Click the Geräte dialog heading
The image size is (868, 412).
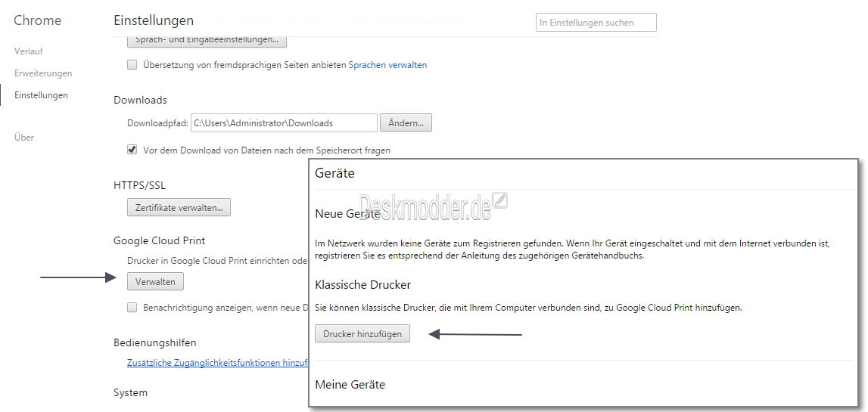click(334, 173)
